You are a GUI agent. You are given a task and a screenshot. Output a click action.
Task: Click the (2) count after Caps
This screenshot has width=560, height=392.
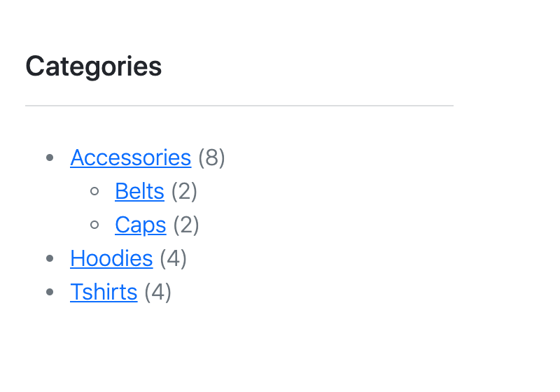[x=186, y=225]
